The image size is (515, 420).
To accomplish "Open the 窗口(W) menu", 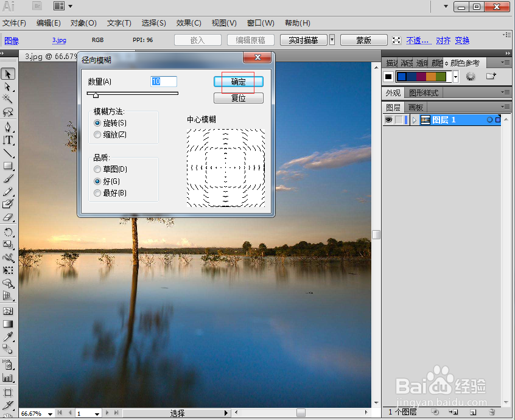I will pos(261,23).
